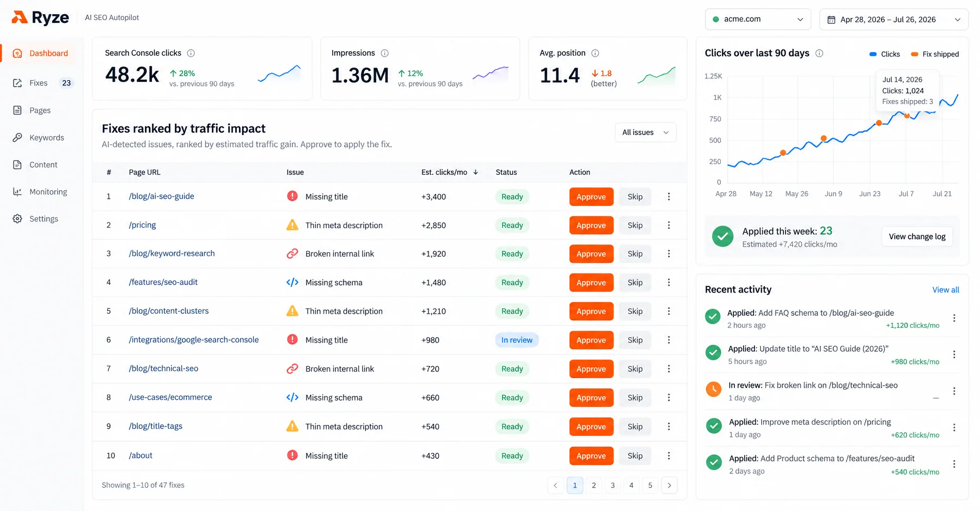Open menu for FAQ schema activity item
The width and height of the screenshot is (980, 511).
point(954,318)
